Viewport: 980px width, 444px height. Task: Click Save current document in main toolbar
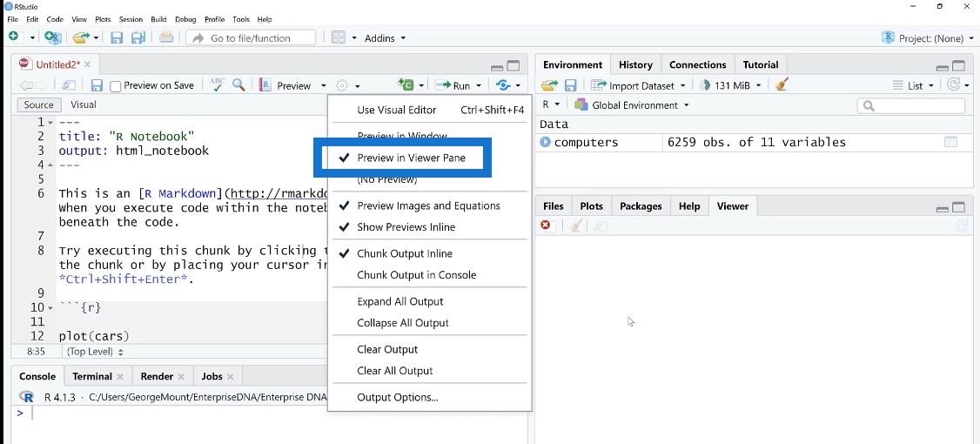pos(117,37)
